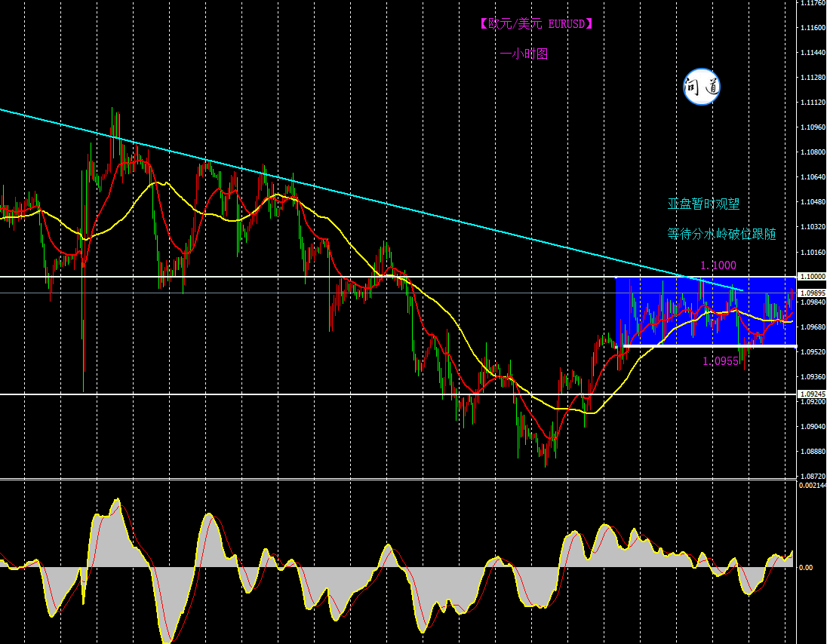The width and height of the screenshot is (827, 644).
Task: Click the 欧元/美元 EURUSD chart title
Action: pos(536,24)
